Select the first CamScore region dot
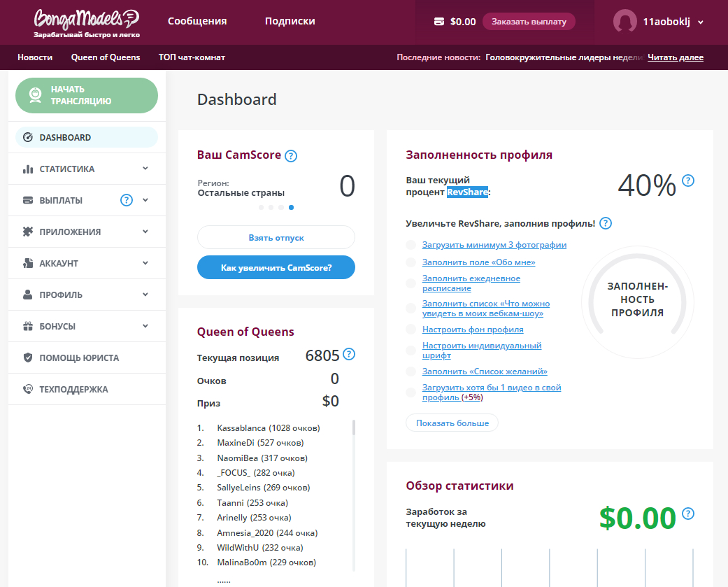Image resolution: width=728 pixels, height=587 pixels. 261,208
